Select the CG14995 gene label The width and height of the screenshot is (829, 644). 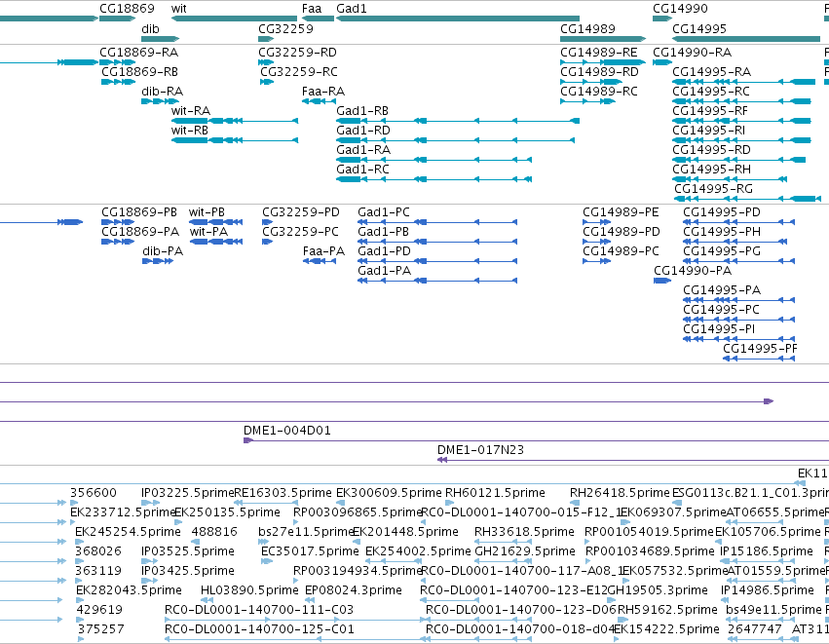(x=698, y=28)
